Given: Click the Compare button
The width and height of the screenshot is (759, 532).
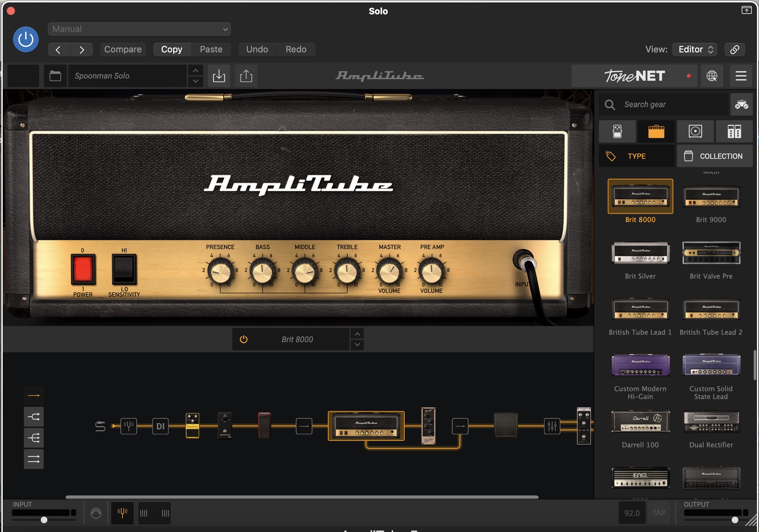Looking at the screenshot, I should (123, 50).
